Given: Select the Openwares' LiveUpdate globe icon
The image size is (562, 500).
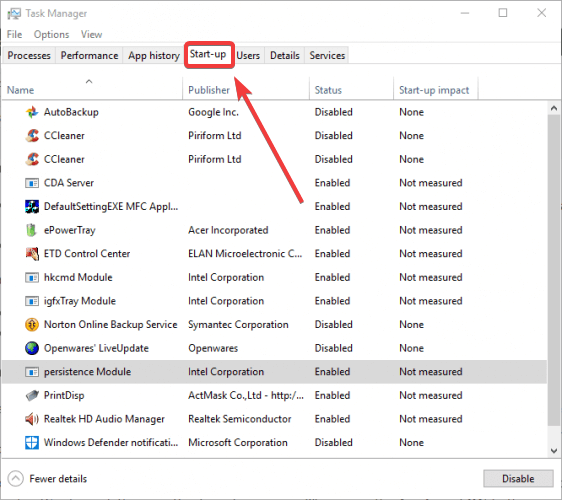Looking at the screenshot, I should 32,348.
